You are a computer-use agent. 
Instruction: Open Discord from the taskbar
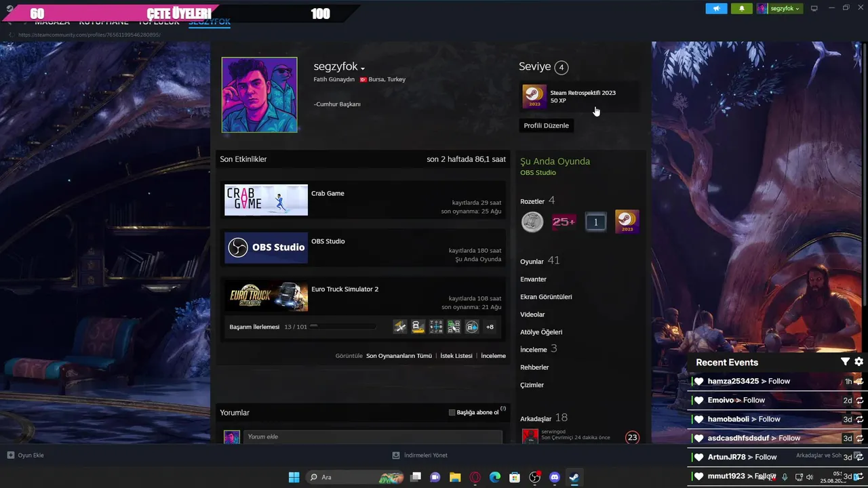pyautogui.click(x=555, y=477)
